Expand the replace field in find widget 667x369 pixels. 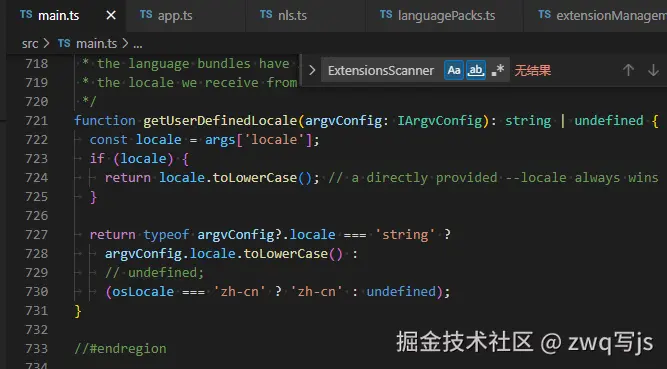pos(312,70)
